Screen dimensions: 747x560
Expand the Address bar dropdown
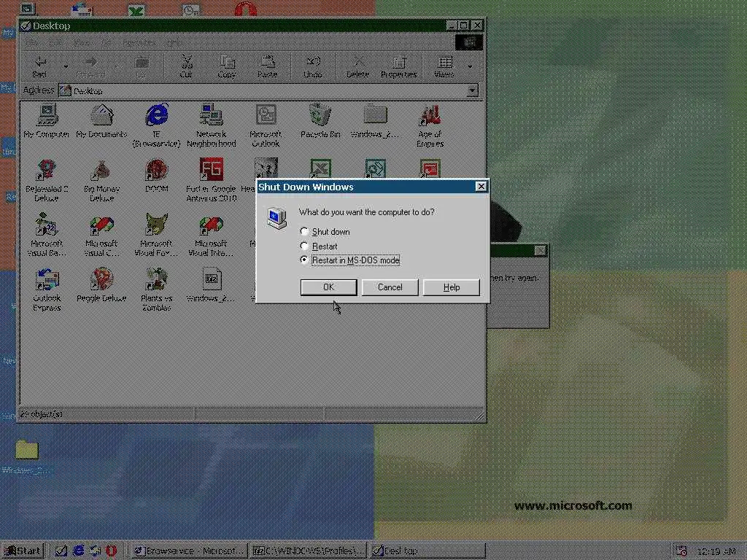pyautogui.click(x=472, y=90)
